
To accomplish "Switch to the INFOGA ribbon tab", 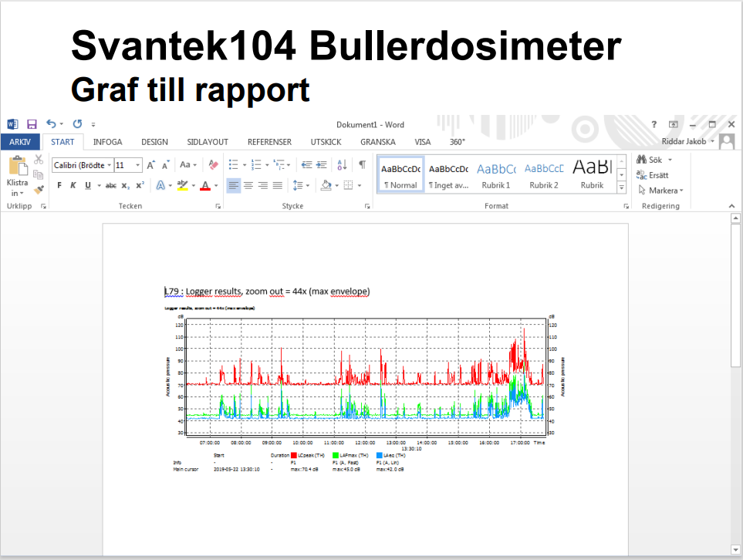I will point(107,142).
